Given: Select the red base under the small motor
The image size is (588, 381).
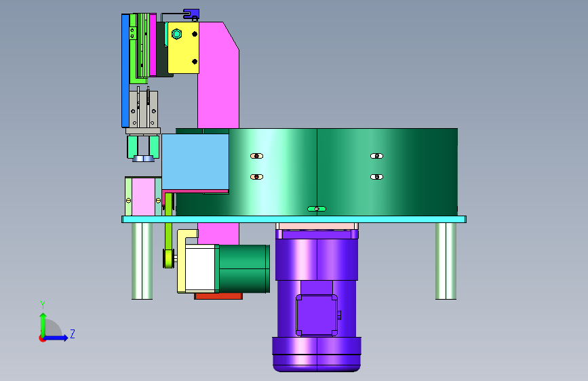Looking at the screenshot, I should tap(218, 296).
